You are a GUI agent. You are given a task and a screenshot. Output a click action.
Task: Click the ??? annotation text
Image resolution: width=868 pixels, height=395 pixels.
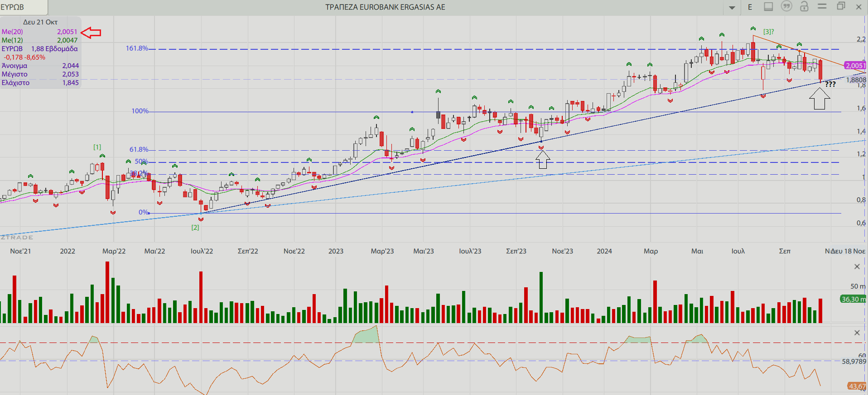830,84
